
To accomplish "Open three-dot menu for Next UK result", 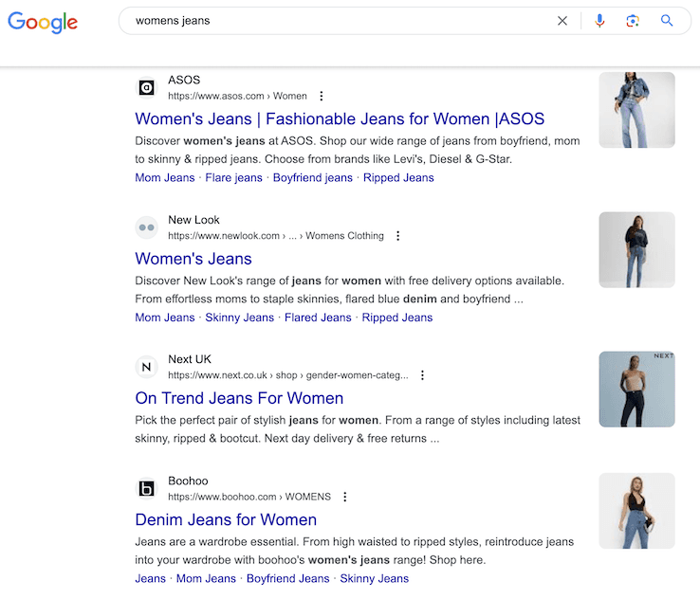I will [423, 375].
